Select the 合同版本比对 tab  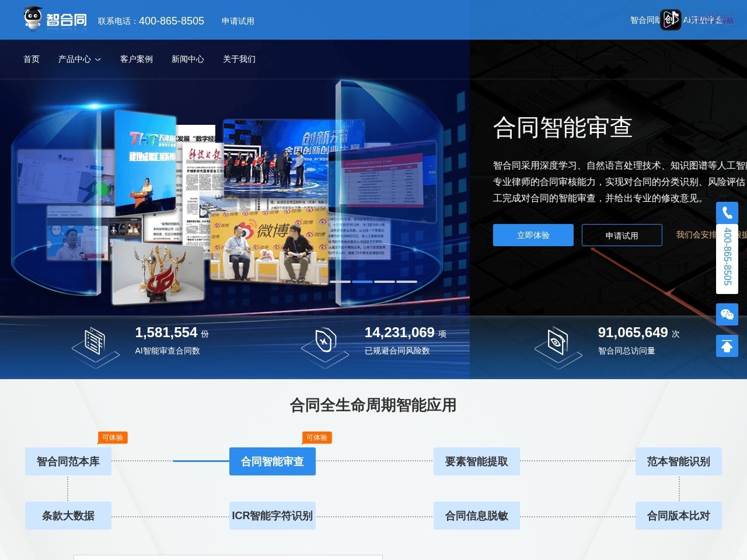(679, 516)
